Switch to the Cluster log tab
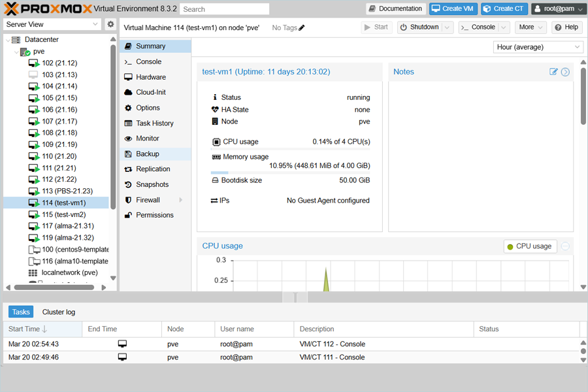Viewport: 588px width, 392px height. click(x=58, y=312)
